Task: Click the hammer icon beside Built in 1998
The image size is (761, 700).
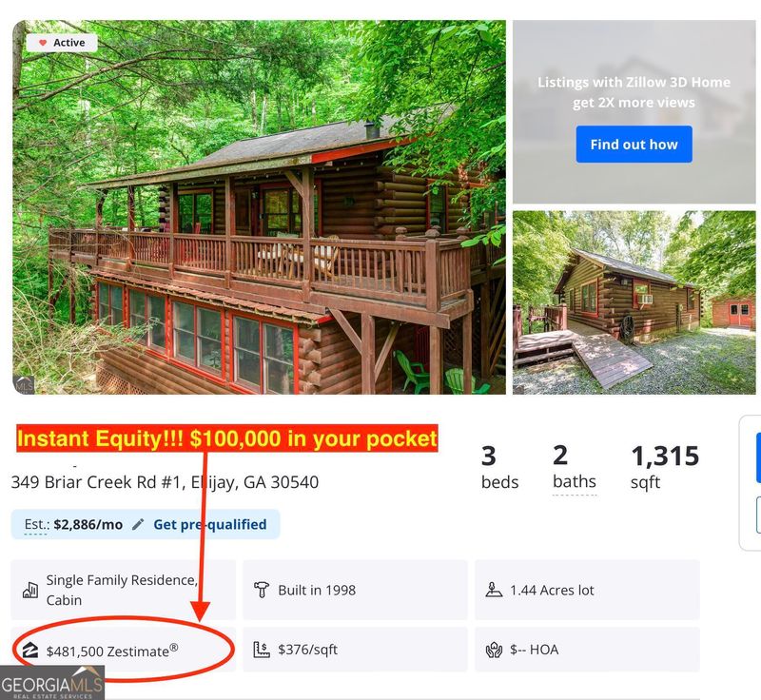Action: (262, 591)
